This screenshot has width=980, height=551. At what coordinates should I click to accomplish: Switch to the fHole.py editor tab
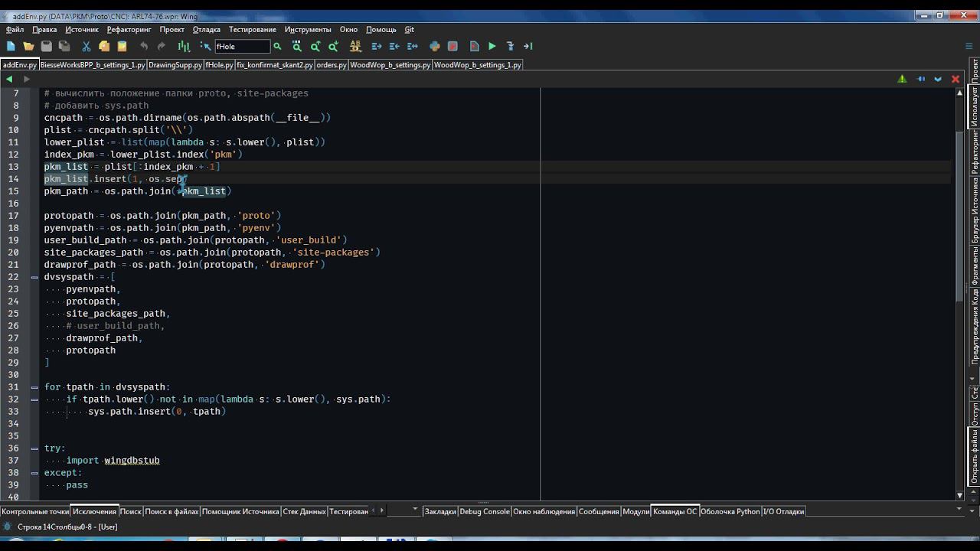[x=219, y=65]
